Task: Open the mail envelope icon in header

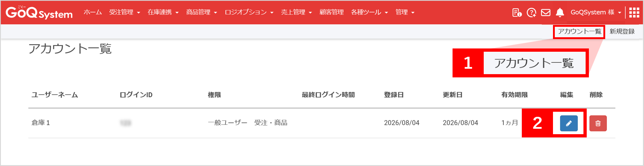Action: tap(545, 13)
